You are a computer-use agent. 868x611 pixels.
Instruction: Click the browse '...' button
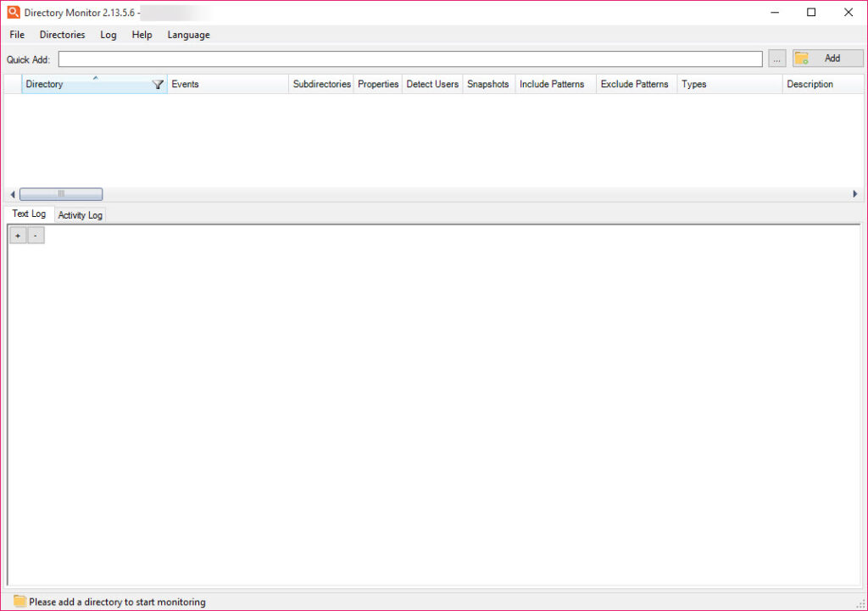pos(776,58)
